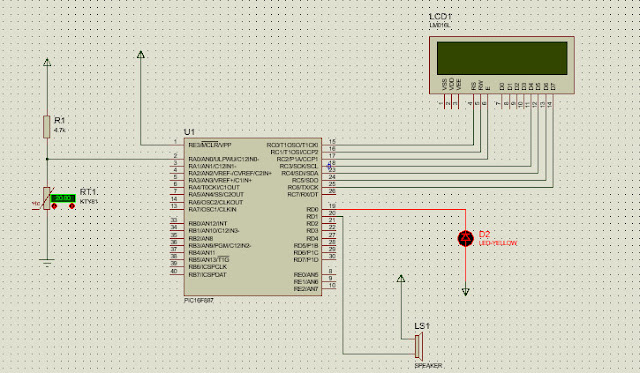Screen dimensions: 640x373
Task: Click the RC7/RX/DT pin label
Action: [303, 195]
